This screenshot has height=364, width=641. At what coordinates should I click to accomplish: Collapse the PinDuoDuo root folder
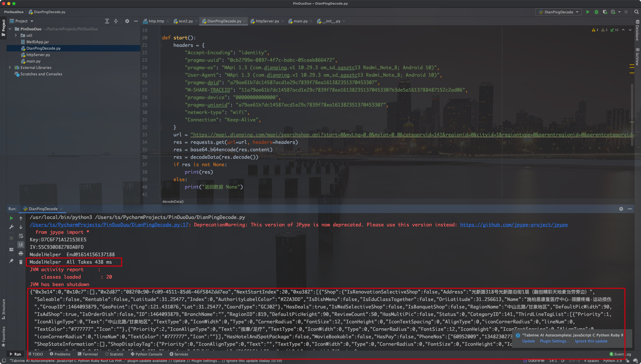(x=10, y=29)
